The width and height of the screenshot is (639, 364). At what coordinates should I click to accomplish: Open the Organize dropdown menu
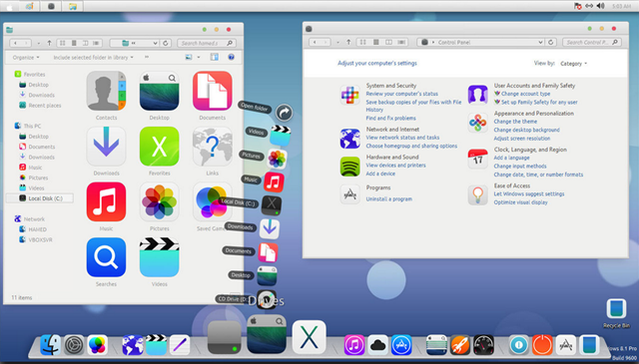tap(26, 57)
